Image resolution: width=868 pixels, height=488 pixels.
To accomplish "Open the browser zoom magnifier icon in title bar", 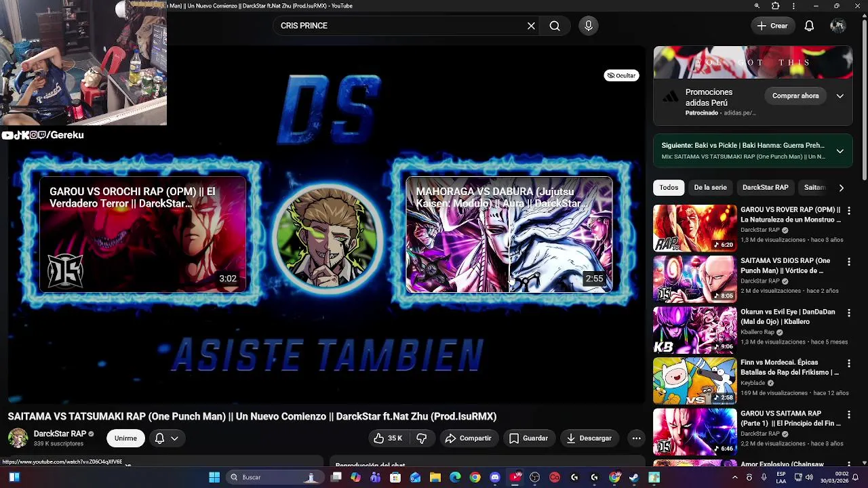I will 757,6.
